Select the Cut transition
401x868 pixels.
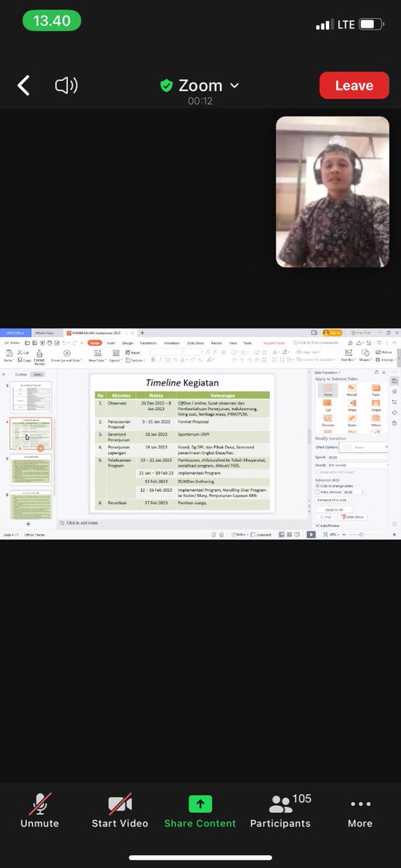(328, 406)
